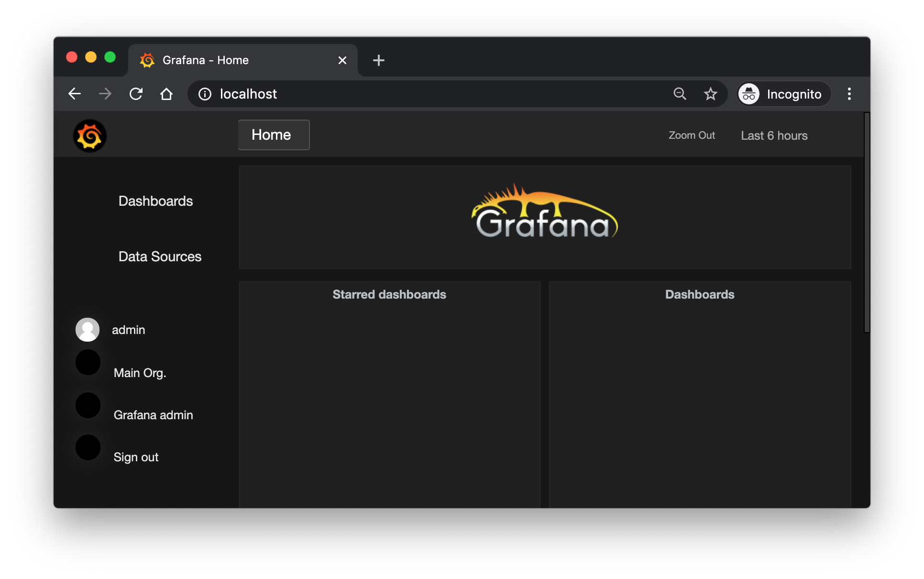
Task: Click the zoom magnifier icon in address bar
Action: [680, 94]
